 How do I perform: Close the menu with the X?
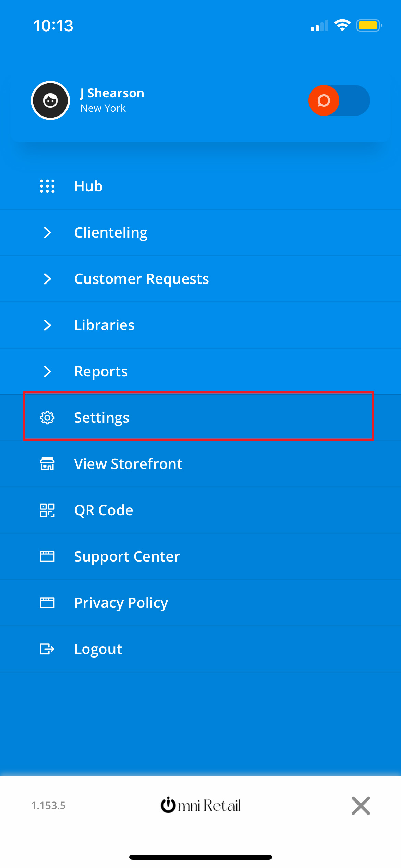tap(361, 806)
